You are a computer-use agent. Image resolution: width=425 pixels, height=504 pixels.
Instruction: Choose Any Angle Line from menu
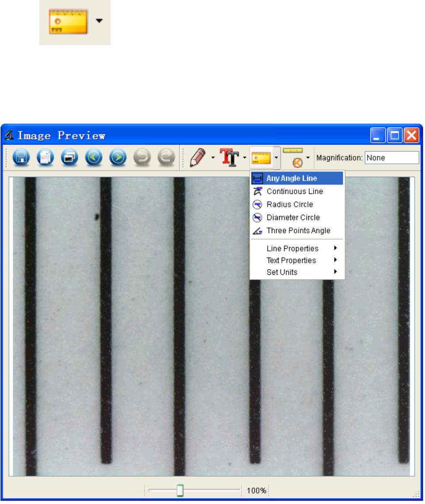[297, 179]
